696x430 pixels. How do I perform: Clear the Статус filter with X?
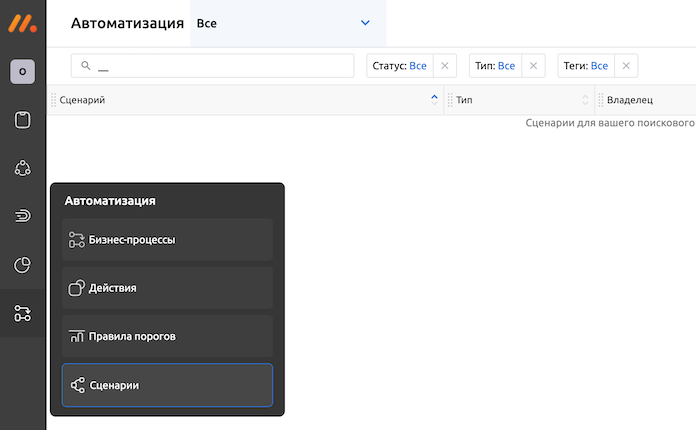pyautogui.click(x=445, y=66)
